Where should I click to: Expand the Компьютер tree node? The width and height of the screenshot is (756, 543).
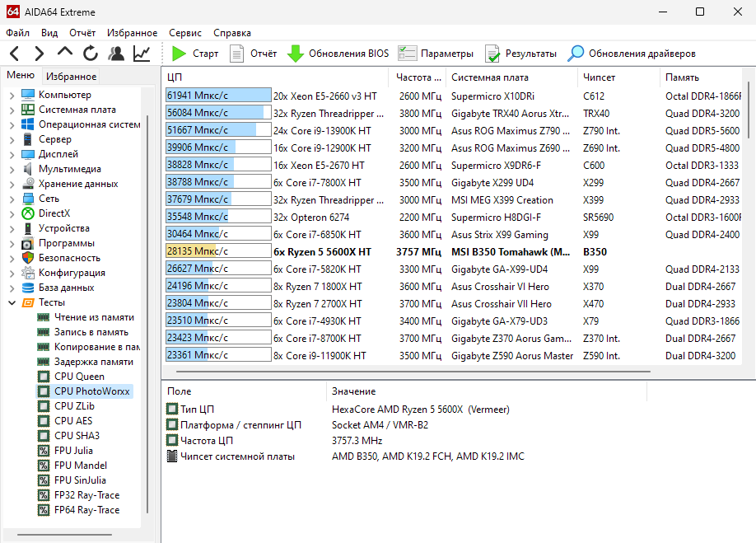coord(12,95)
